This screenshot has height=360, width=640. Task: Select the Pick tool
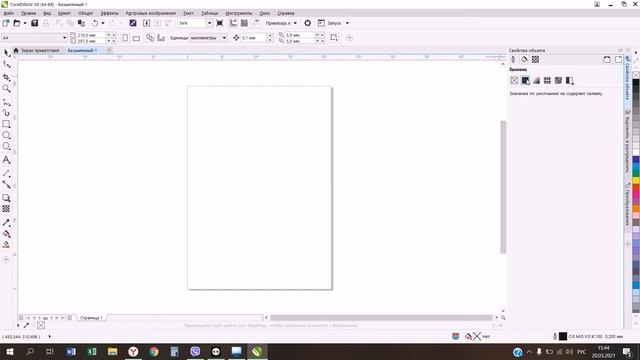[x=6, y=53]
